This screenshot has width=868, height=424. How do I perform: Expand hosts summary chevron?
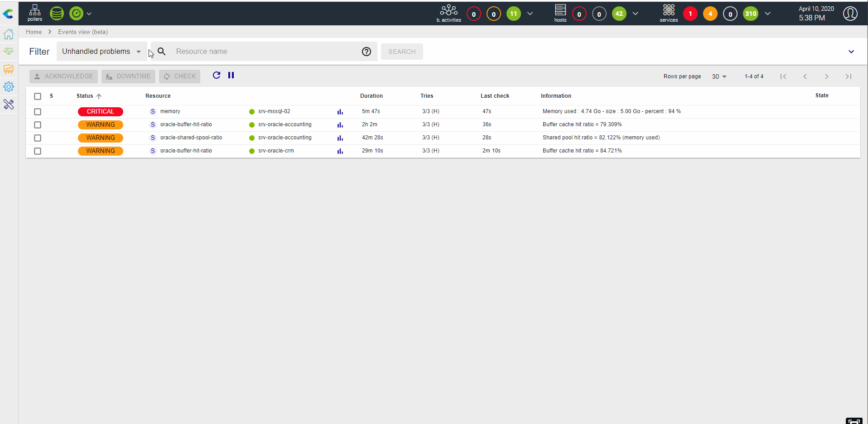636,14
